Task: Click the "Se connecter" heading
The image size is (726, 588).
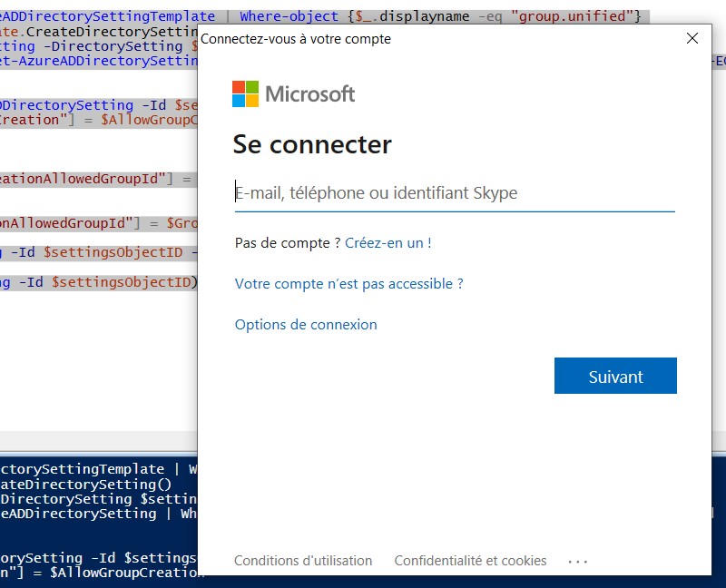Action: coord(312,144)
